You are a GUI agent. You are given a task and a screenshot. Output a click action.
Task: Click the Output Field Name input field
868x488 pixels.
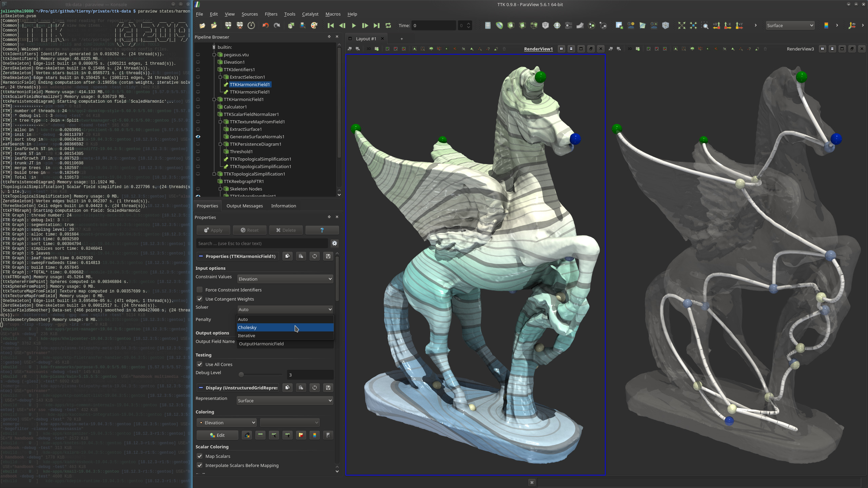(285, 344)
